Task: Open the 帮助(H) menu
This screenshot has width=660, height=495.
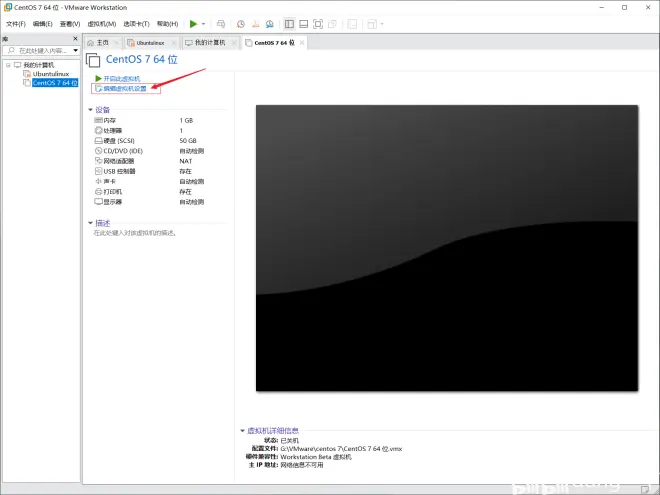Action: (168, 24)
